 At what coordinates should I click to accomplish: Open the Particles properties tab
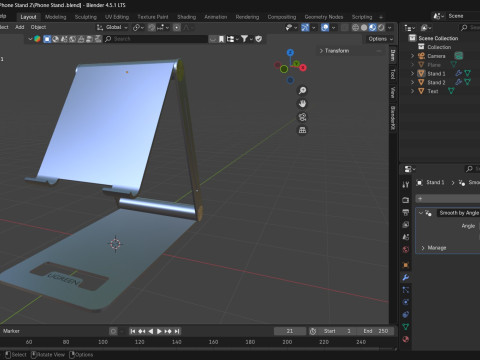point(406,290)
